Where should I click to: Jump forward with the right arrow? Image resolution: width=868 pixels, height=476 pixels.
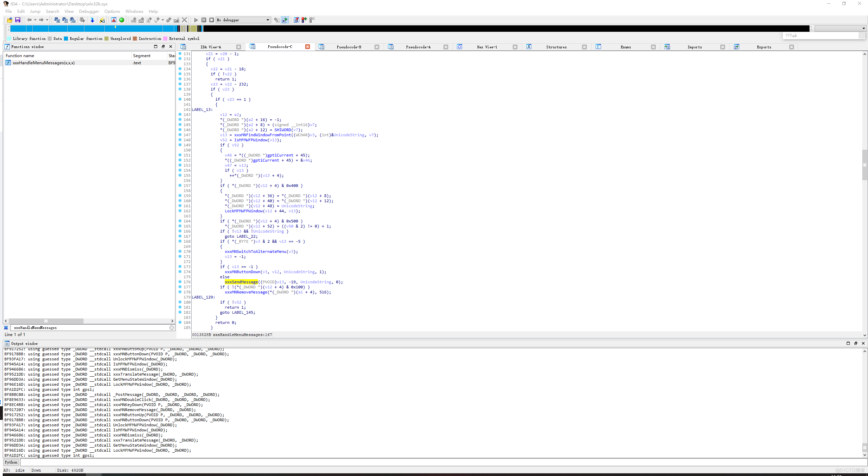41,20
